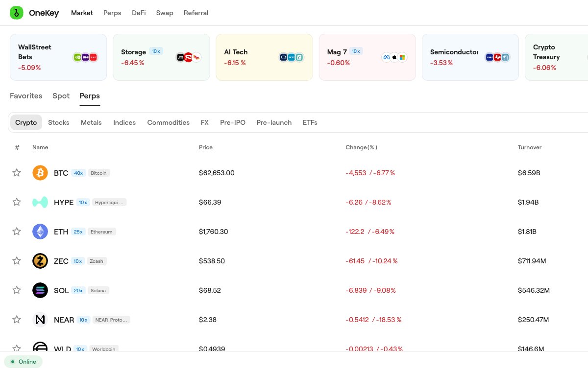Image resolution: width=588 pixels, height=372 pixels.
Task: Open the WallStreet Bets card
Action: coord(58,57)
